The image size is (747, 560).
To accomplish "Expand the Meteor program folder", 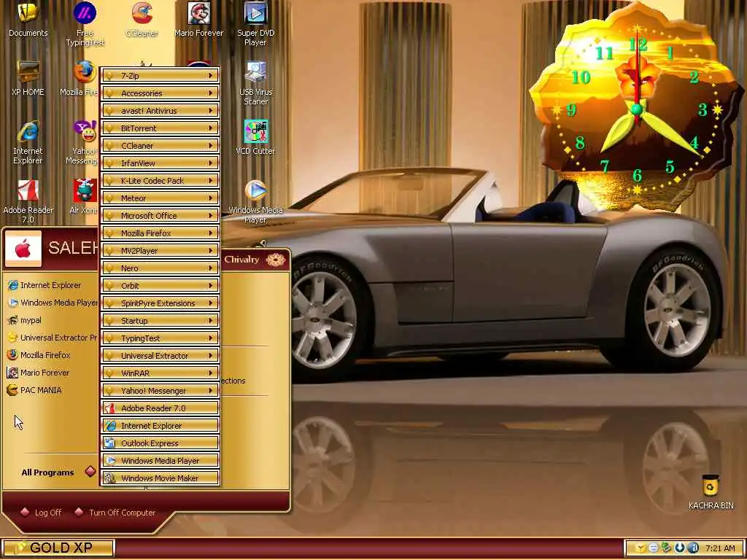I will point(160,198).
